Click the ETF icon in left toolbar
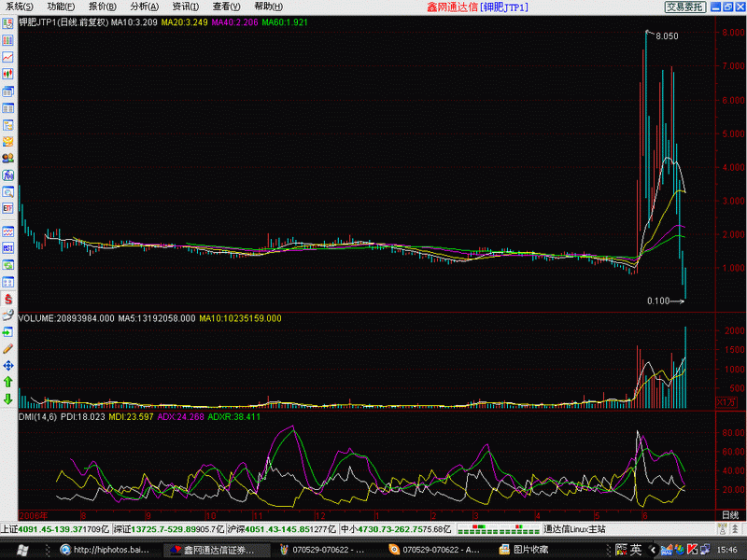The height and width of the screenshot is (560, 747). coord(7,208)
